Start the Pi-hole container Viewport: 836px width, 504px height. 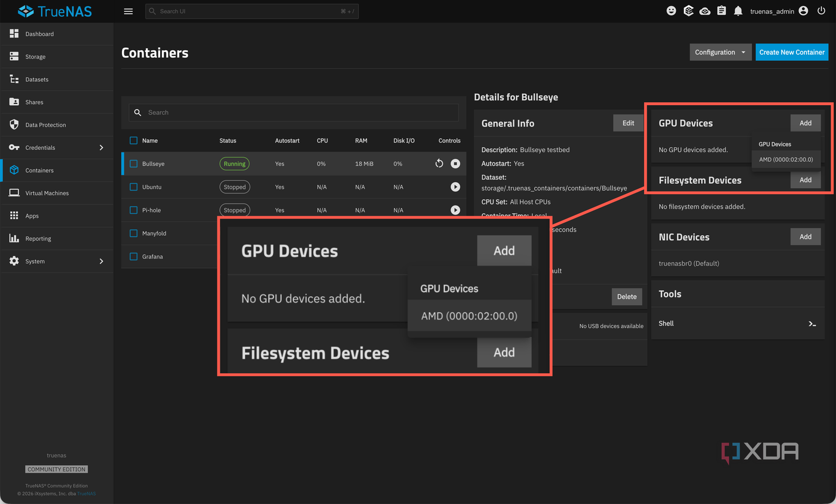tap(455, 210)
